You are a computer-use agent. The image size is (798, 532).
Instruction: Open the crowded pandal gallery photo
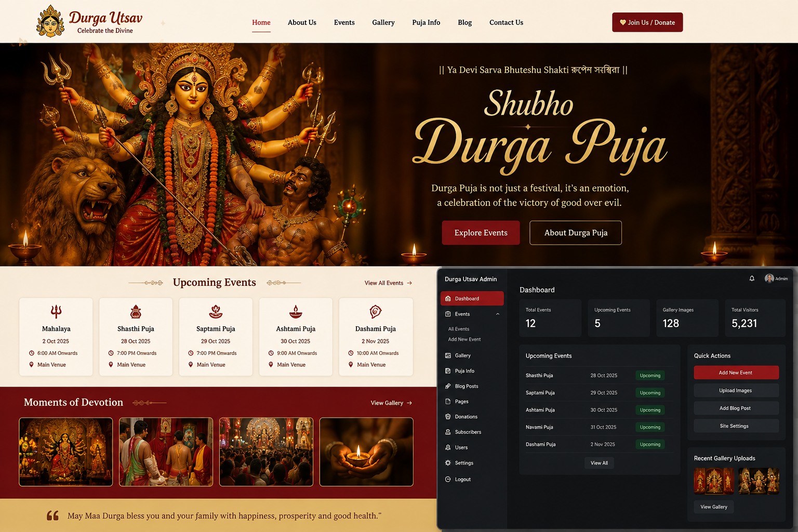tap(266, 452)
